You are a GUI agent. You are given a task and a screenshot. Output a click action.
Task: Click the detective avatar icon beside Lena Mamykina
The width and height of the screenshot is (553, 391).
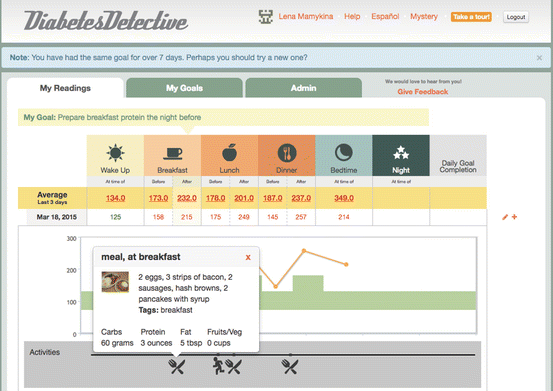tap(266, 17)
